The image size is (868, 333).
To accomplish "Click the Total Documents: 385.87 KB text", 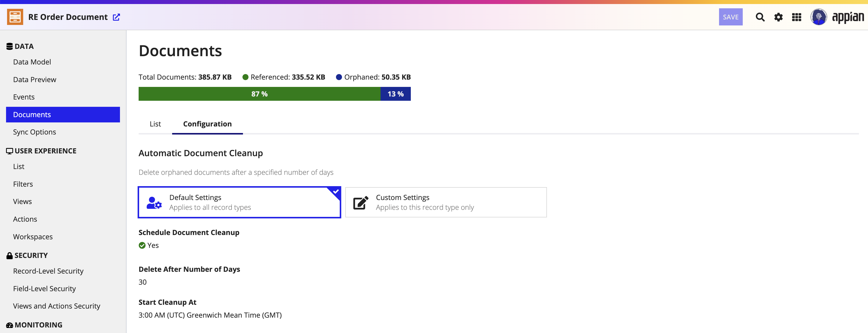I will pyautogui.click(x=185, y=77).
